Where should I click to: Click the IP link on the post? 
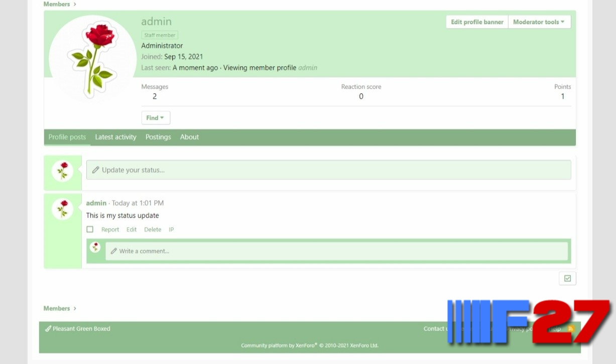171,230
